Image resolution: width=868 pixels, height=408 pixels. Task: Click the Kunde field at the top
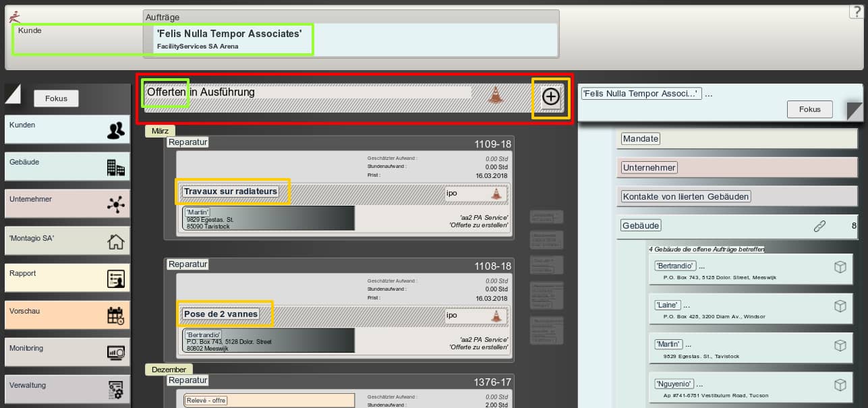(78, 39)
